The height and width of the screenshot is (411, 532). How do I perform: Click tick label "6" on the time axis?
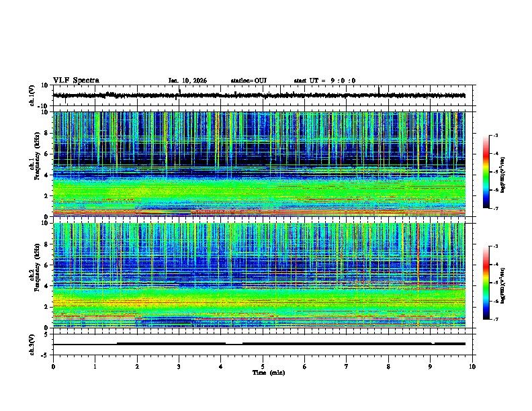coord(305,367)
